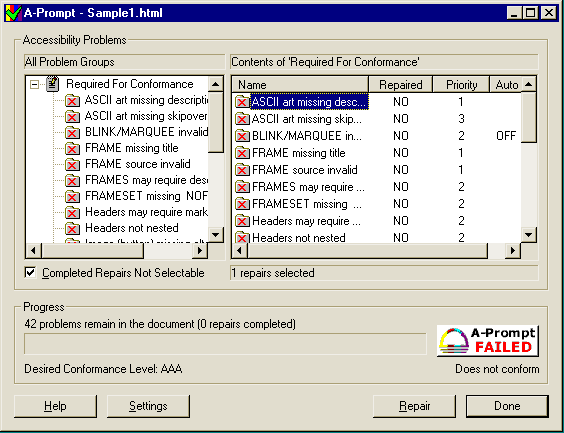
Task: Click left arrow of contents list horizontal scrollbar
Action: click(240, 251)
